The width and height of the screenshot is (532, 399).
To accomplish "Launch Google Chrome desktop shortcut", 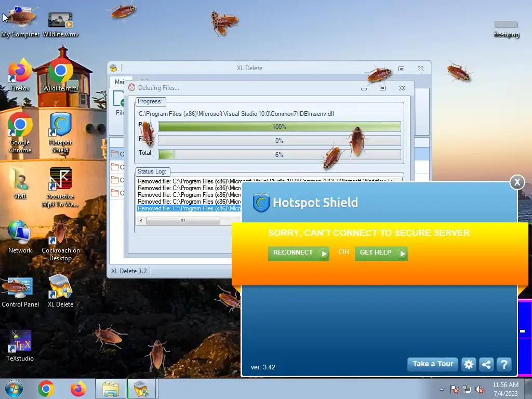I will (20, 133).
